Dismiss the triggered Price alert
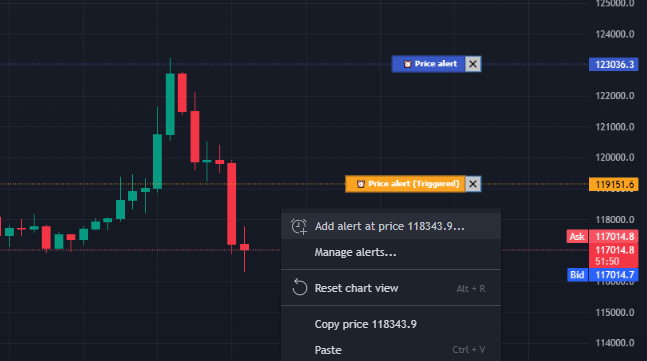This screenshot has width=647, height=361. click(x=473, y=184)
